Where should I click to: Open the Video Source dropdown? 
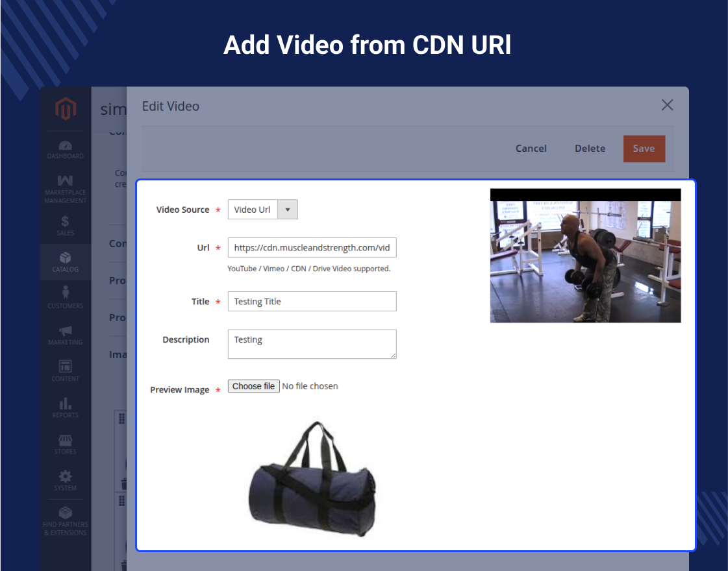[262, 210]
